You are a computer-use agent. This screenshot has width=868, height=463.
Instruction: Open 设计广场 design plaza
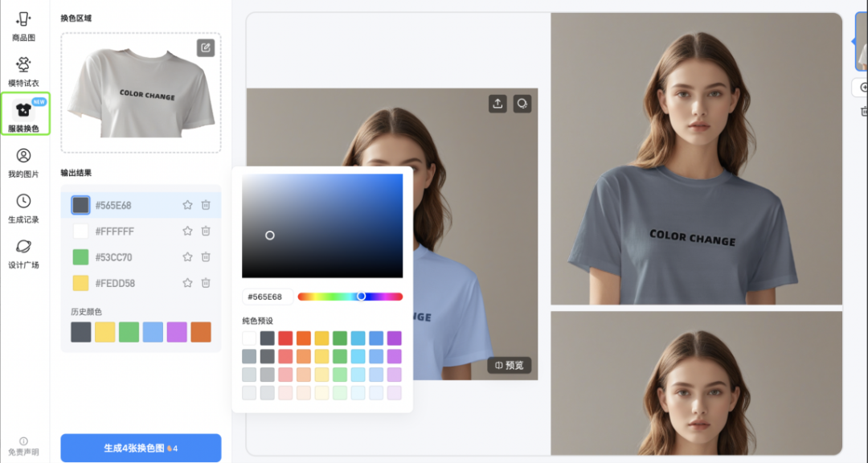coord(23,252)
